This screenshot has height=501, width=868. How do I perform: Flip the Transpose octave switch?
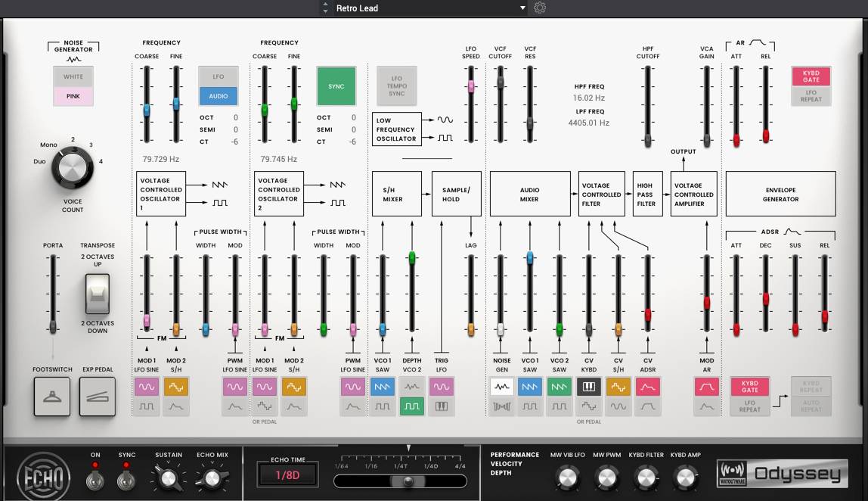tap(98, 294)
